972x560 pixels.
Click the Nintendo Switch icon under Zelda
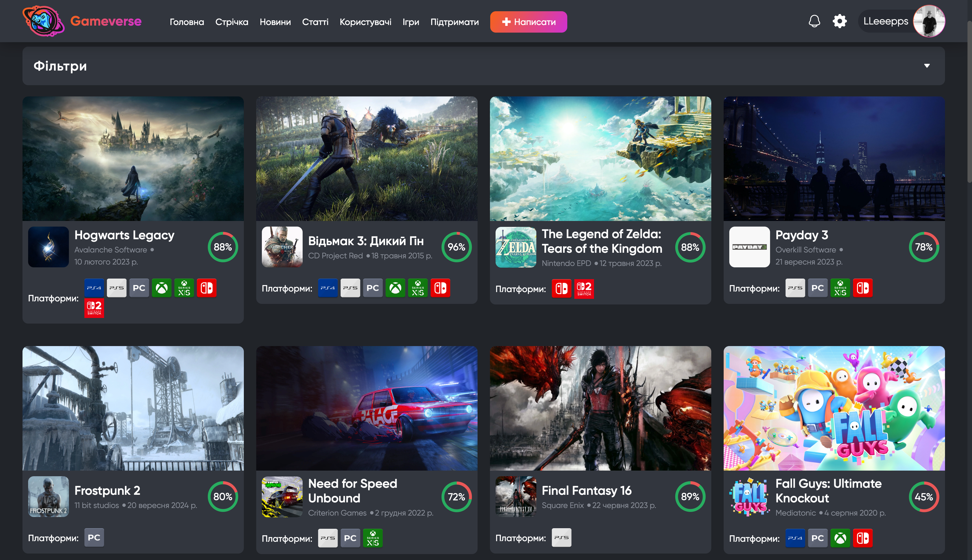point(562,289)
